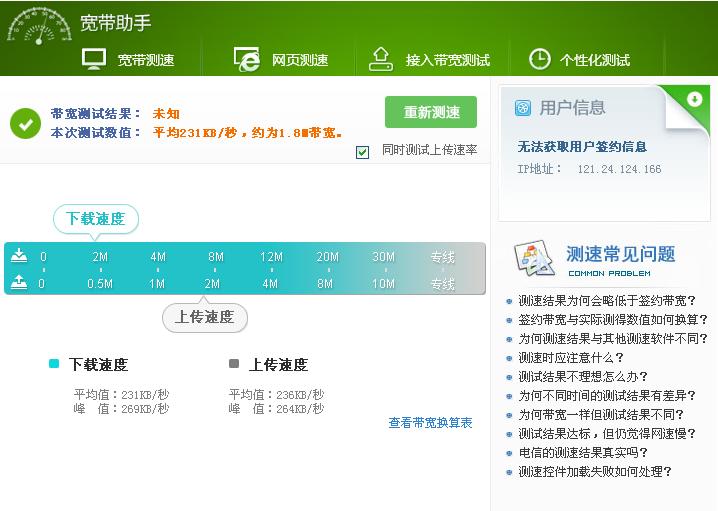Click the green checkmark result icon
The image size is (718, 511).
pyautogui.click(x=25, y=123)
